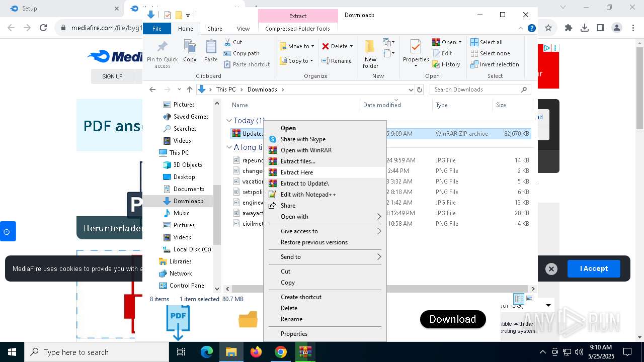Click I Accept cookies button
This screenshot has height=362, width=644.
pos(594,268)
